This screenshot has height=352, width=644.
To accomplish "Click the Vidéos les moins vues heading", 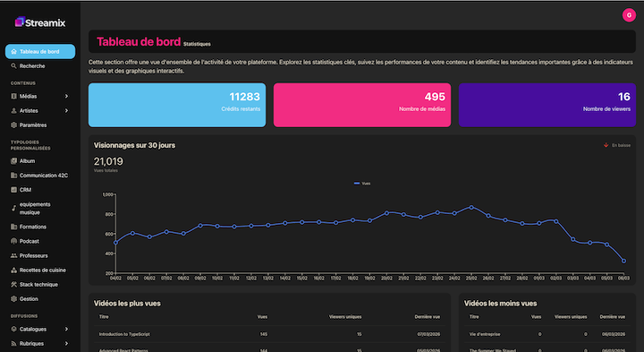I will click(x=500, y=304).
